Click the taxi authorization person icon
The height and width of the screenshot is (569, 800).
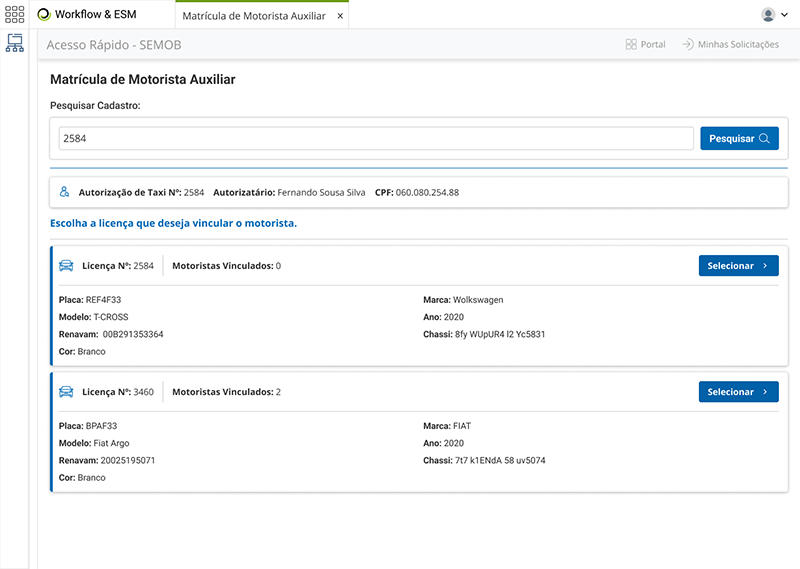coord(64,191)
